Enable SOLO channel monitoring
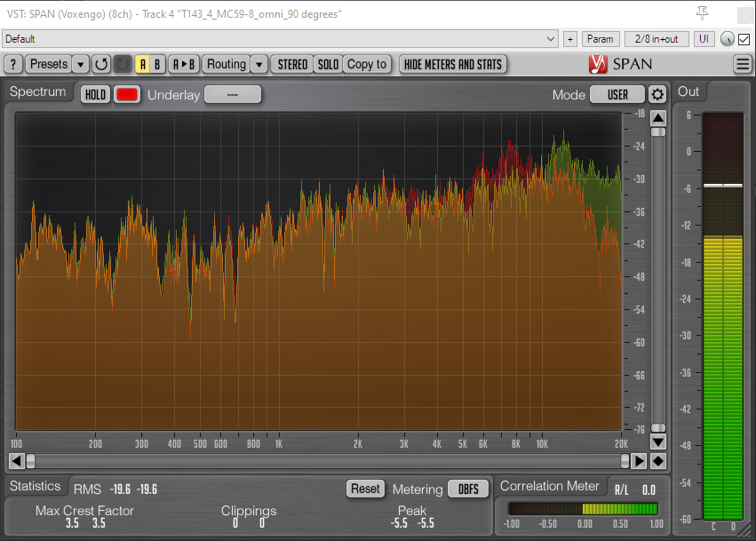Screen dimensions: 756x541 pos(329,64)
